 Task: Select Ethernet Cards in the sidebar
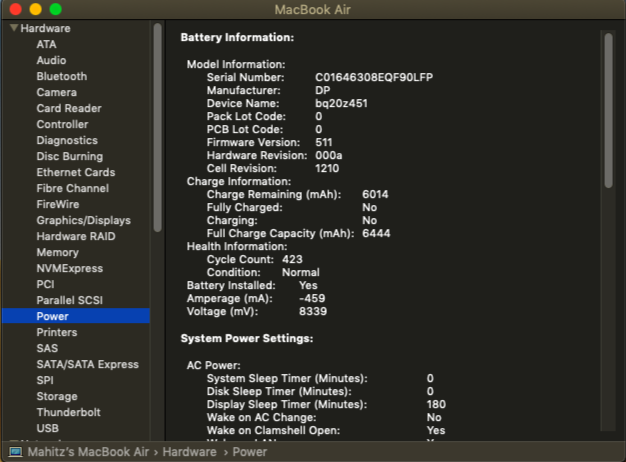click(x=75, y=172)
